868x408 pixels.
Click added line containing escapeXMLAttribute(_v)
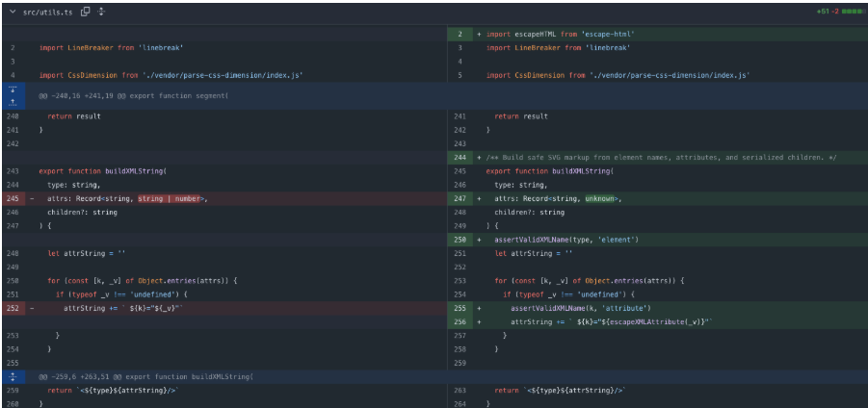point(658,321)
